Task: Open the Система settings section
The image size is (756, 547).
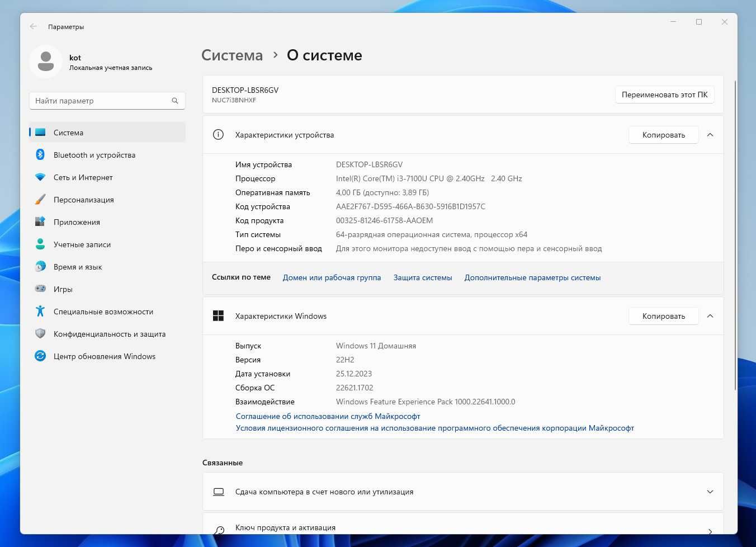Action: 107,133
